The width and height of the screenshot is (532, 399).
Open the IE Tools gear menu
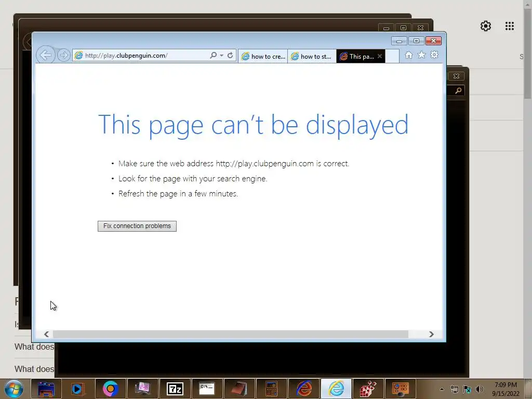pos(434,55)
